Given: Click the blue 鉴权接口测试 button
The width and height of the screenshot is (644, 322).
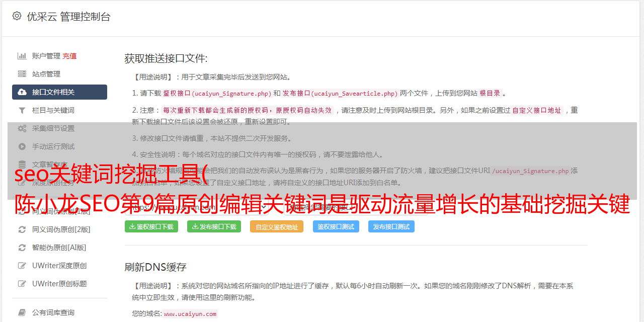Looking at the screenshot, I should tap(336, 226).
